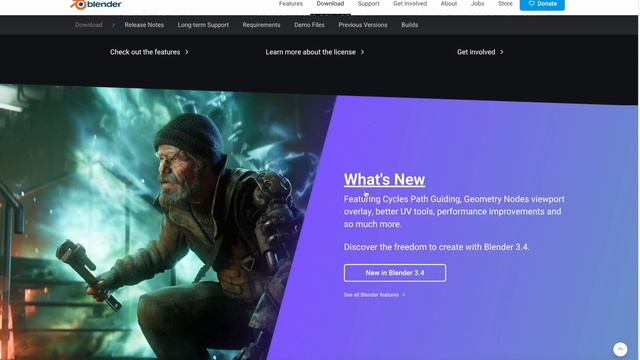Open the Support menu item
The width and height of the screenshot is (640, 360).
tap(368, 4)
